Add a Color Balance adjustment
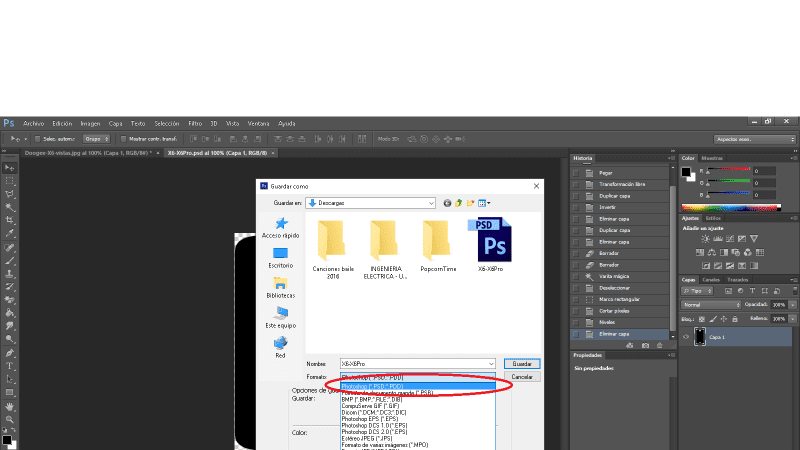 click(x=712, y=253)
